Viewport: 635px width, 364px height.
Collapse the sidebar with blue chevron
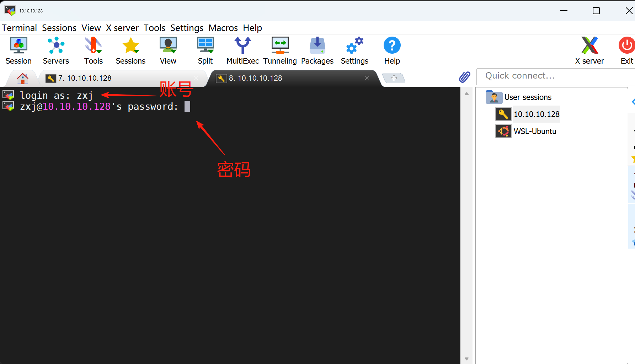click(633, 102)
